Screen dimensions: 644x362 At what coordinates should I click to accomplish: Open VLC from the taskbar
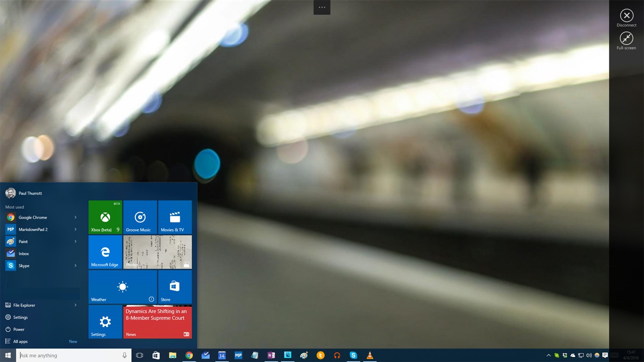coord(370,355)
